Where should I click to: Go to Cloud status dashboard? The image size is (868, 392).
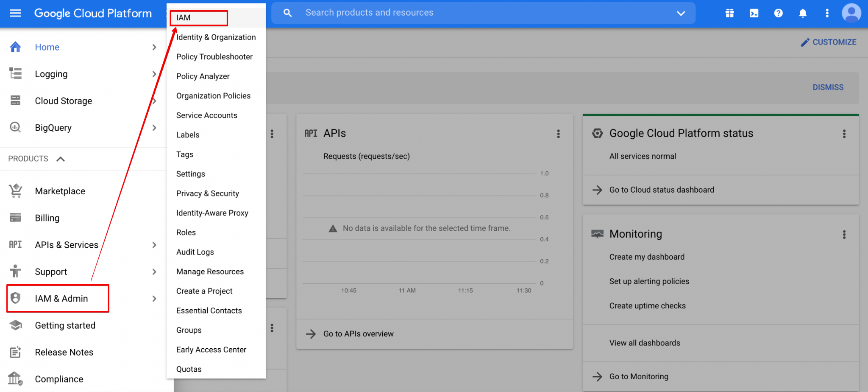click(x=662, y=190)
